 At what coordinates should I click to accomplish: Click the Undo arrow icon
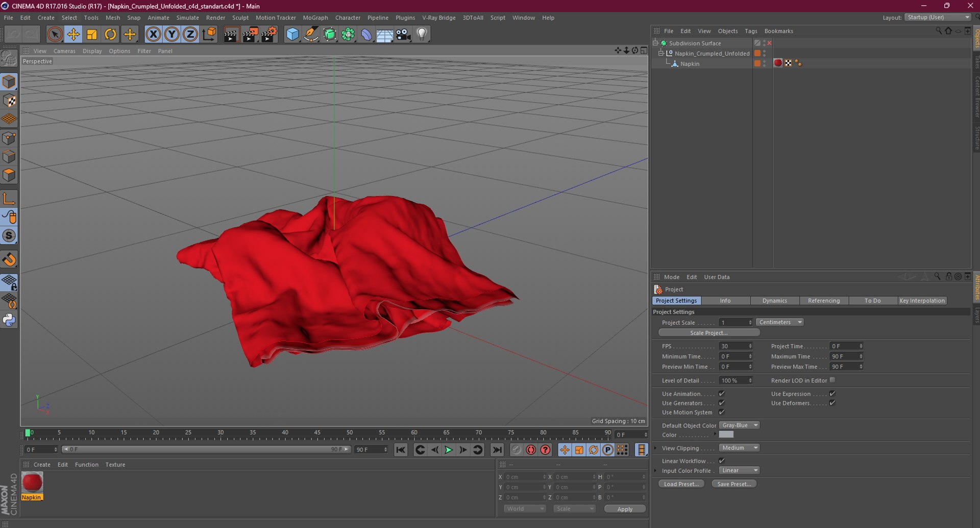tap(13, 34)
